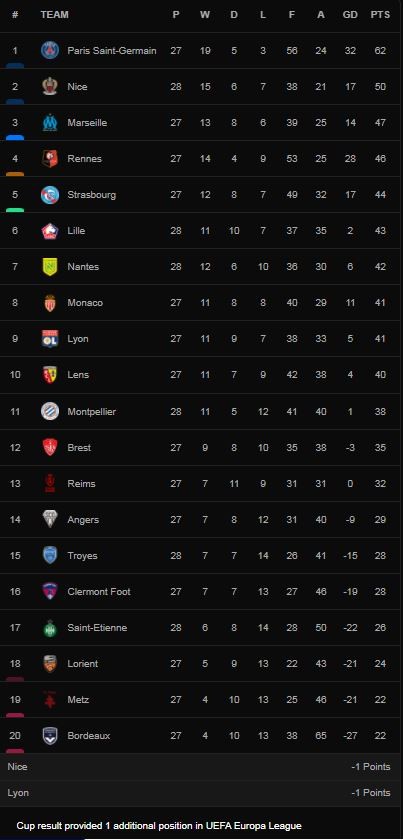This screenshot has height=840, width=403.
Task: Select the Clermont Foot team name
Action: [99, 591]
